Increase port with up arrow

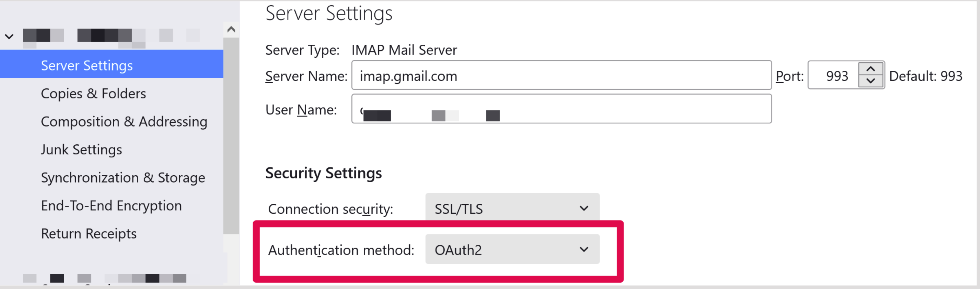tap(871, 69)
